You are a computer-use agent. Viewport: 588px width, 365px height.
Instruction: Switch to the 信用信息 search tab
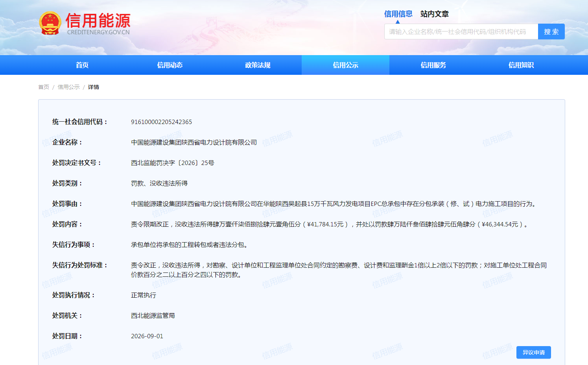tap(398, 14)
